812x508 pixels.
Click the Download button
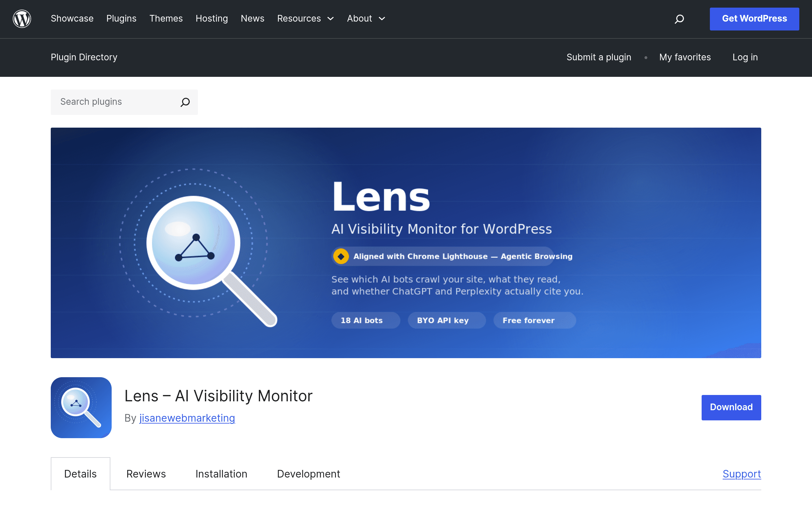click(x=731, y=407)
